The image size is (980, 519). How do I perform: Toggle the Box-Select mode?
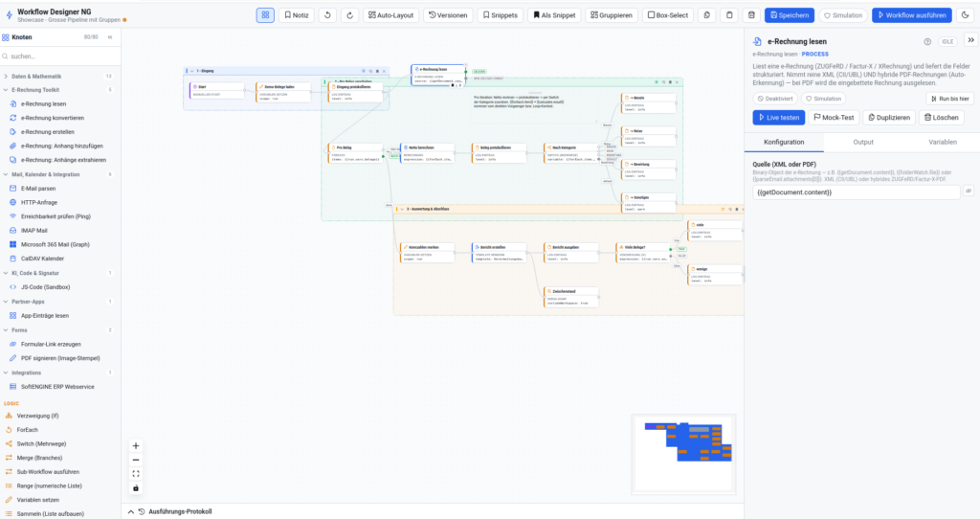667,15
